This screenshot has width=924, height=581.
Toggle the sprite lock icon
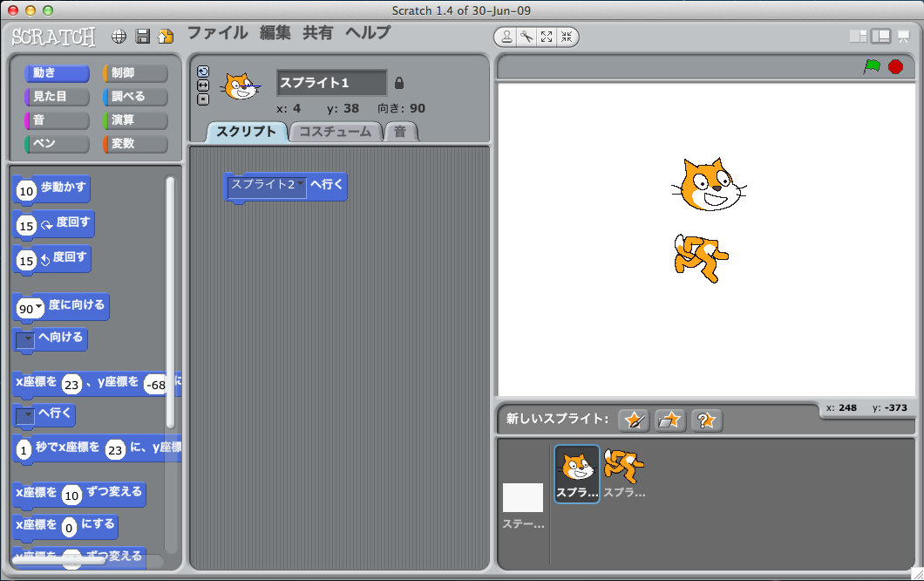(399, 83)
